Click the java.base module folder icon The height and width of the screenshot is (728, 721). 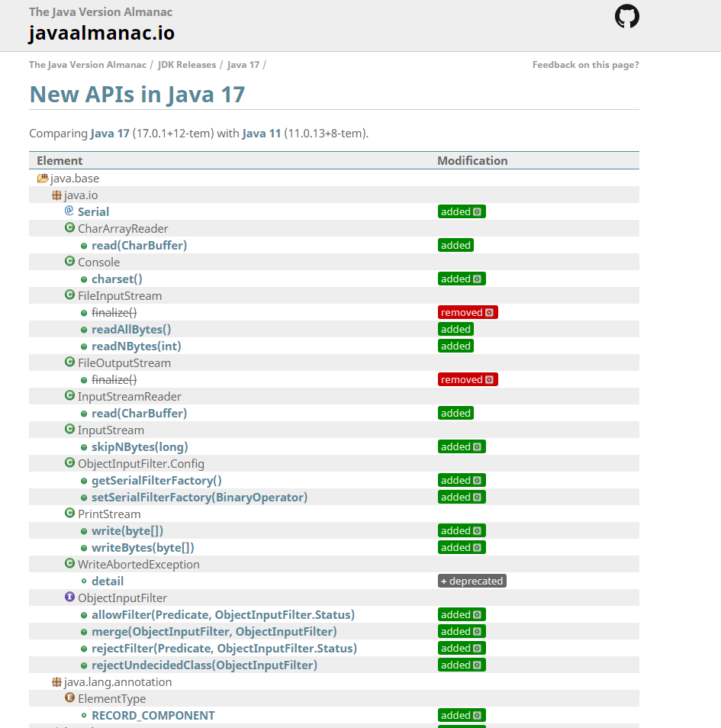pos(43,178)
